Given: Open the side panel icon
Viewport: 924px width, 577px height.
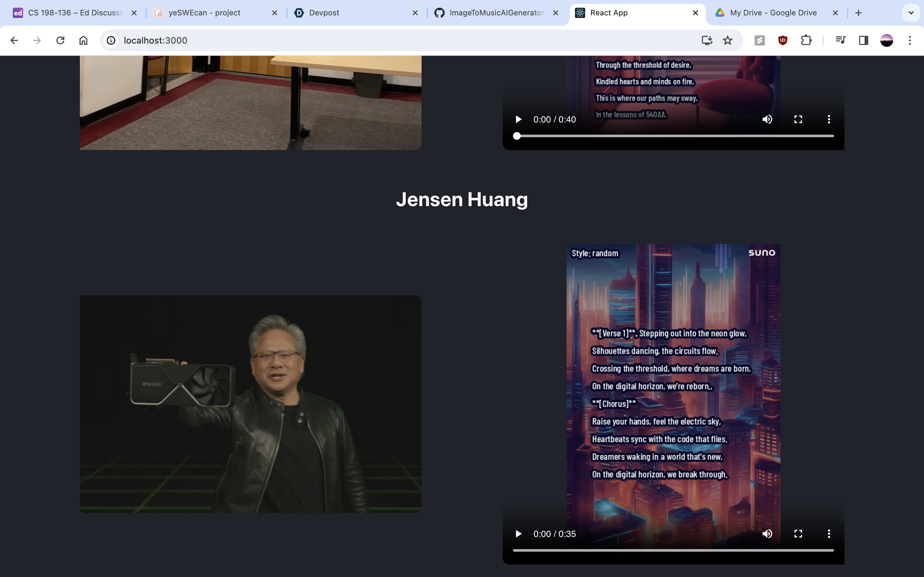Looking at the screenshot, I should click(x=863, y=40).
